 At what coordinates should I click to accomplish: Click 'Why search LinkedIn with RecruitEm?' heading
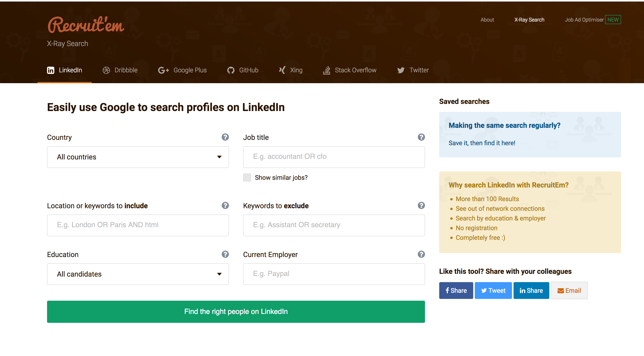[509, 185]
